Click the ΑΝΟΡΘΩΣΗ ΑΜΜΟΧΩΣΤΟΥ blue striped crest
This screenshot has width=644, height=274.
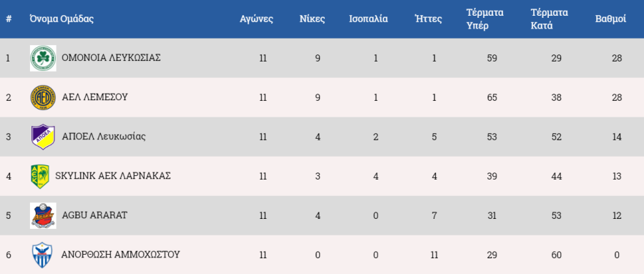coord(42,255)
